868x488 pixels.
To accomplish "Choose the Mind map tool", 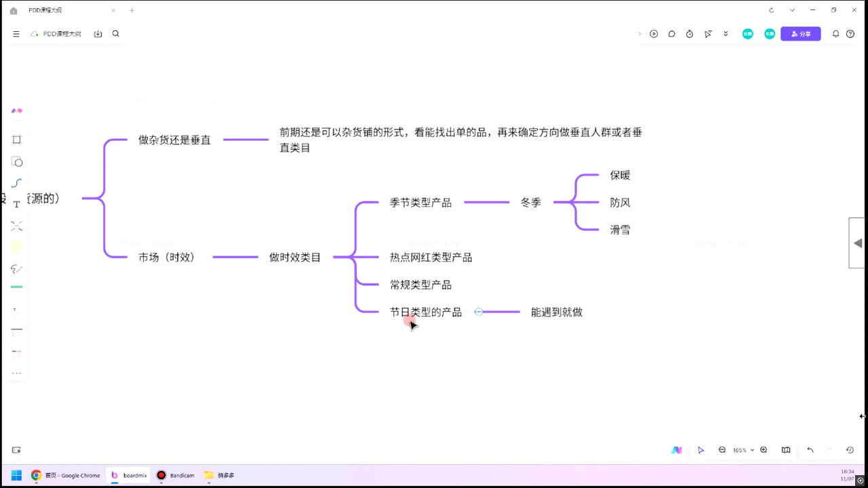I will tap(17, 226).
